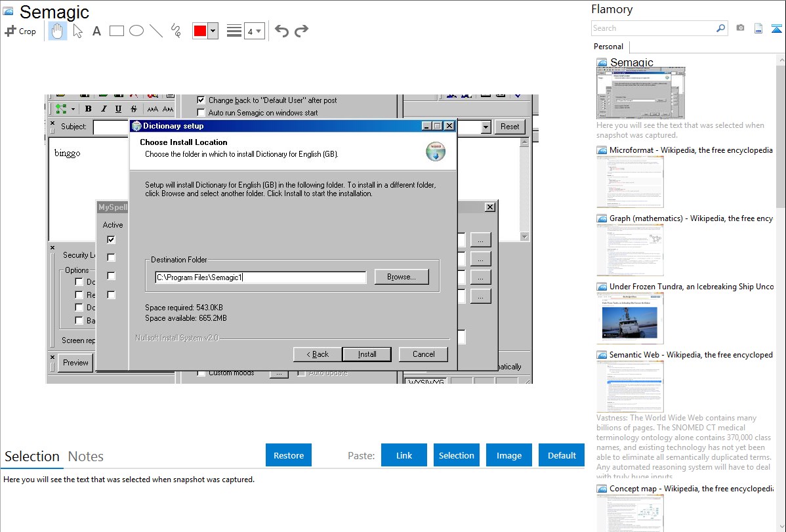786x532 pixels.
Task: Click the word binggo in the post editor
Action: click(67, 153)
